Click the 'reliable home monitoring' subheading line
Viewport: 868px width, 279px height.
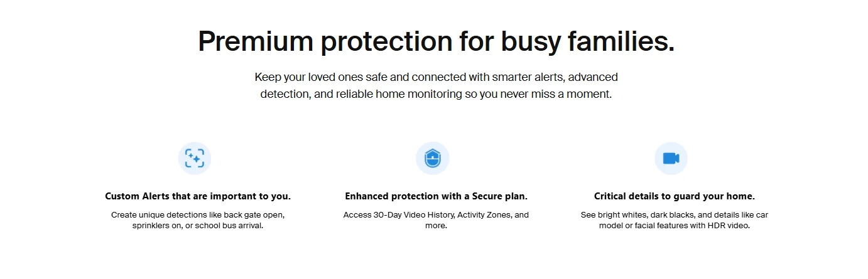(x=436, y=95)
